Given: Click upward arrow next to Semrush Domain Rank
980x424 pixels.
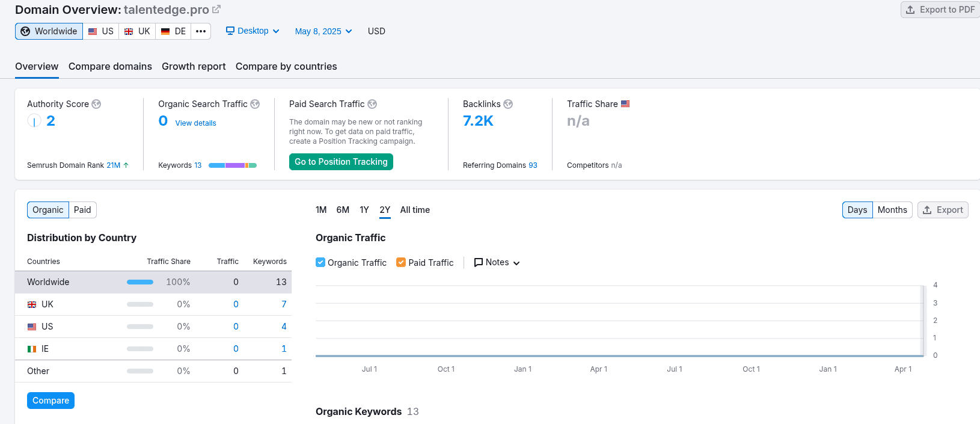Looking at the screenshot, I should (126, 165).
